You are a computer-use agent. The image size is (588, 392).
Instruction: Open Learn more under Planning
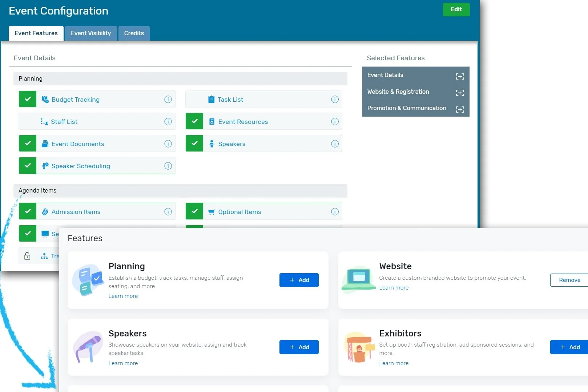tap(123, 296)
